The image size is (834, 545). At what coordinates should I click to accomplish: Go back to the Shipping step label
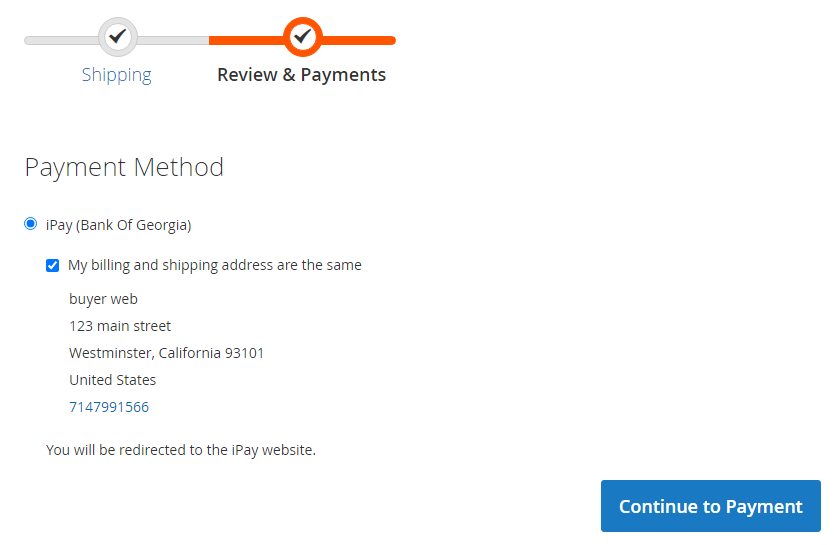pyautogui.click(x=117, y=75)
